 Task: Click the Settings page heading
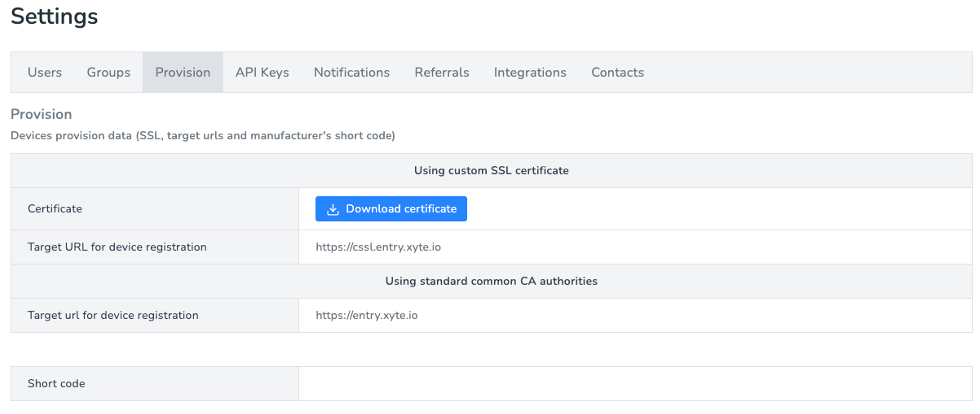click(x=54, y=17)
